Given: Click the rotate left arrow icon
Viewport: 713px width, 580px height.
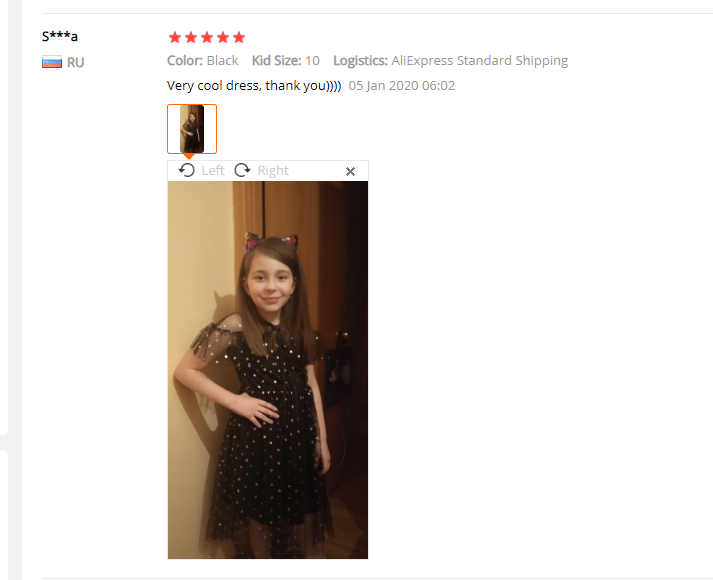Looking at the screenshot, I should [x=186, y=170].
